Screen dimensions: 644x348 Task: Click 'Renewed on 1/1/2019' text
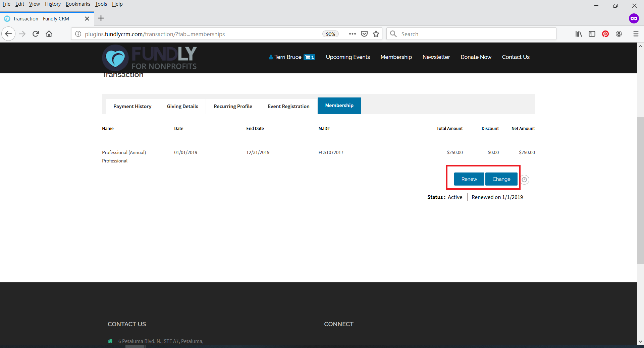[x=497, y=197]
